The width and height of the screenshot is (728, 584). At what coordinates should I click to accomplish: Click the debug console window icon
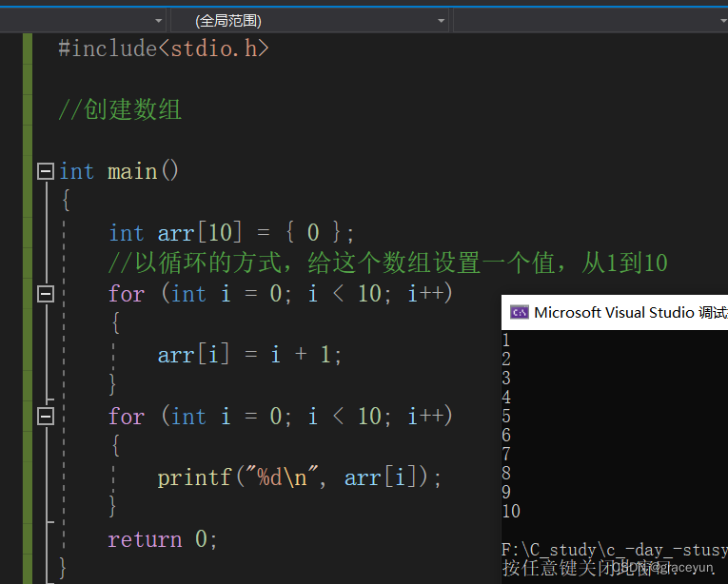click(519, 312)
